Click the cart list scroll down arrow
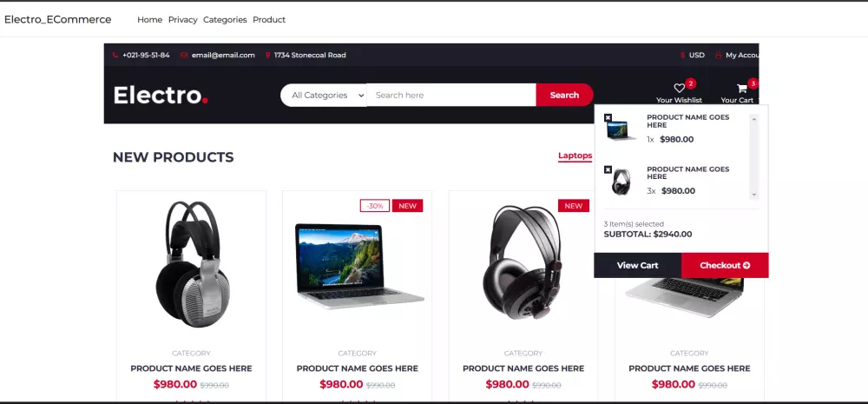Screen dimensions: 868x404 click(x=754, y=195)
